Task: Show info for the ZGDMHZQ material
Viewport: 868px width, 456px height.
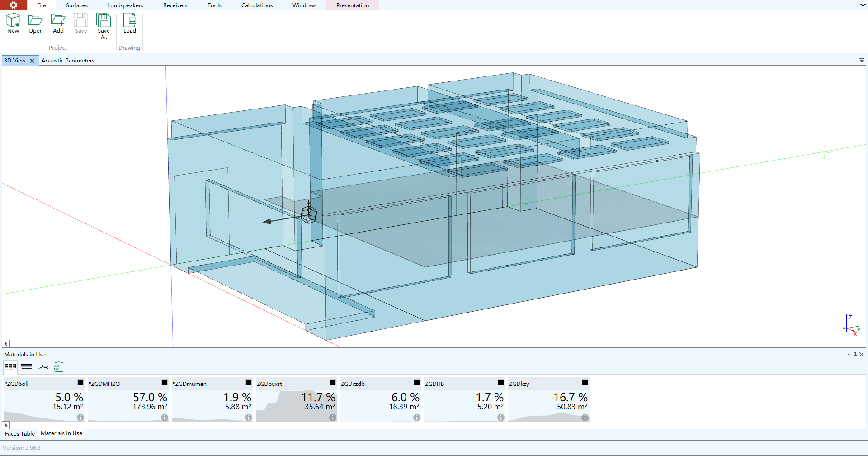Action: tap(165, 418)
